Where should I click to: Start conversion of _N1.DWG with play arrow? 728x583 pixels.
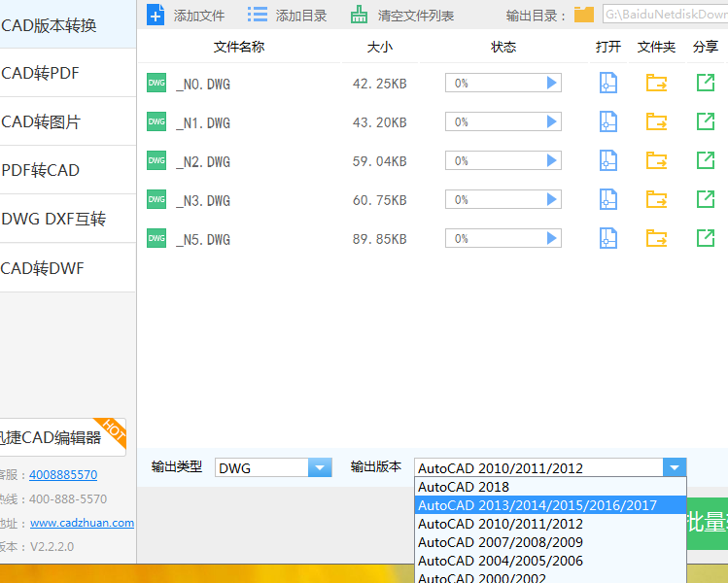(x=551, y=122)
